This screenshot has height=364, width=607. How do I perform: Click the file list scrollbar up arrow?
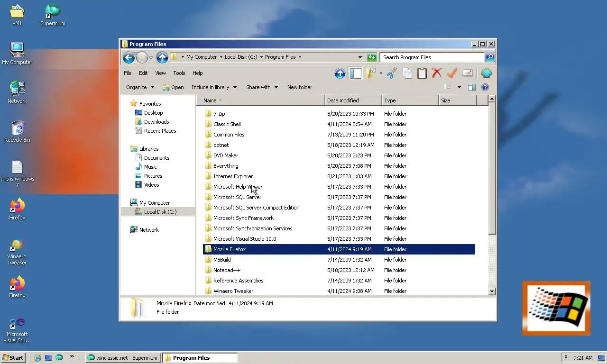[x=492, y=99]
